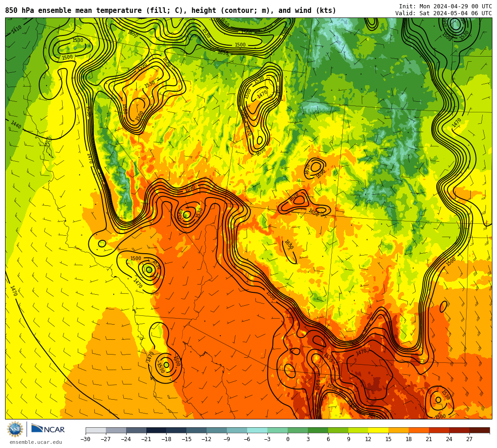Click the −30 colorbar tick label

86,439
